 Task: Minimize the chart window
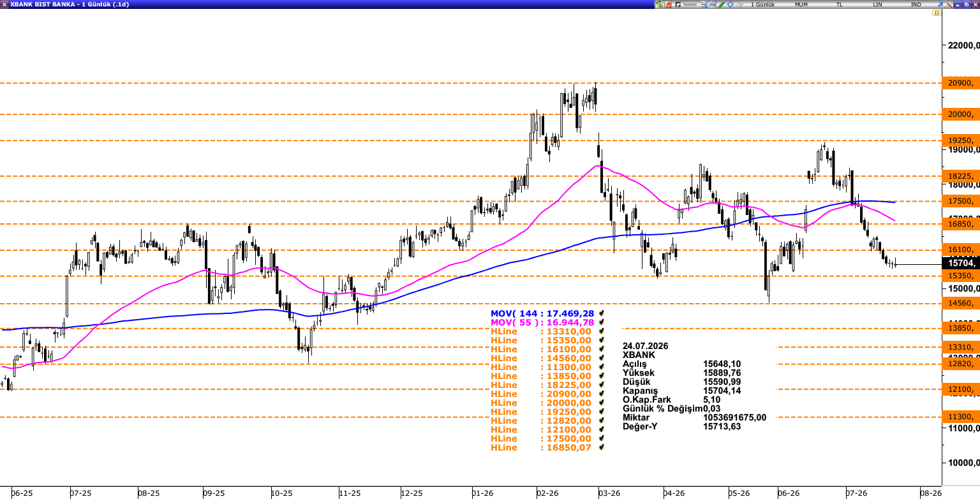pos(958,4)
